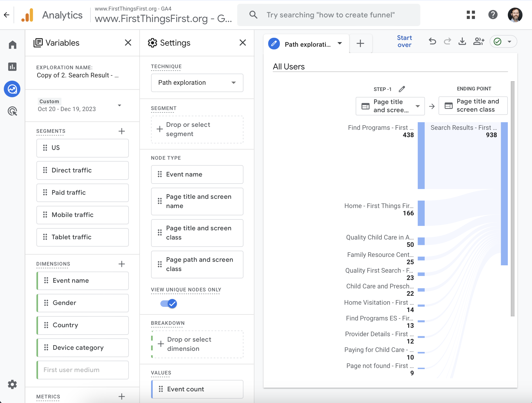This screenshot has height=403, width=532.
Task: Click the undo arrow icon
Action: tap(432, 42)
